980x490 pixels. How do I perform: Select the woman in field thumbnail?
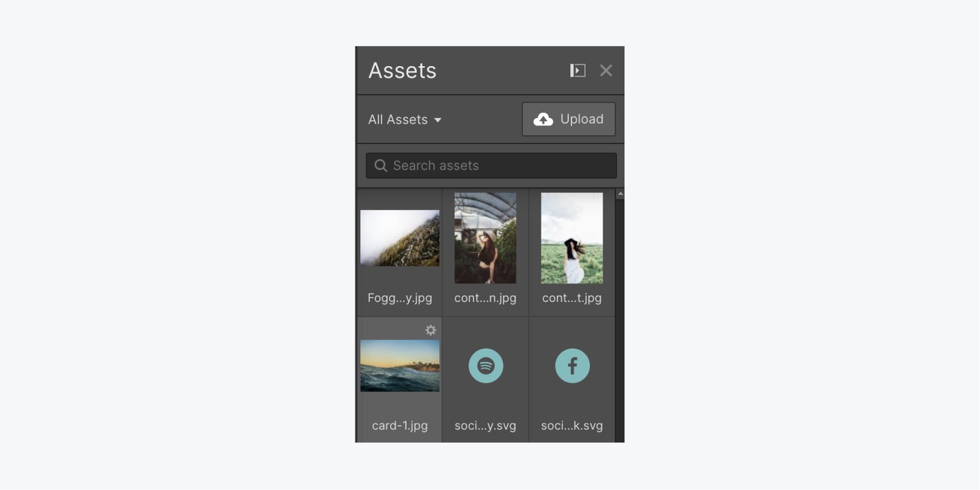tap(571, 238)
